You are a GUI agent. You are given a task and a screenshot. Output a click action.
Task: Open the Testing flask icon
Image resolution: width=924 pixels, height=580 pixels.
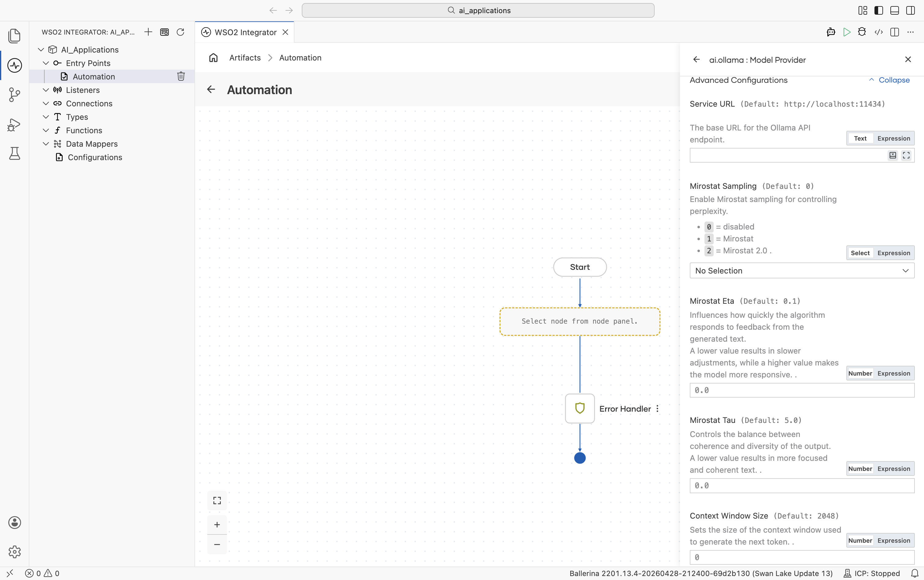[x=15, y=153]
